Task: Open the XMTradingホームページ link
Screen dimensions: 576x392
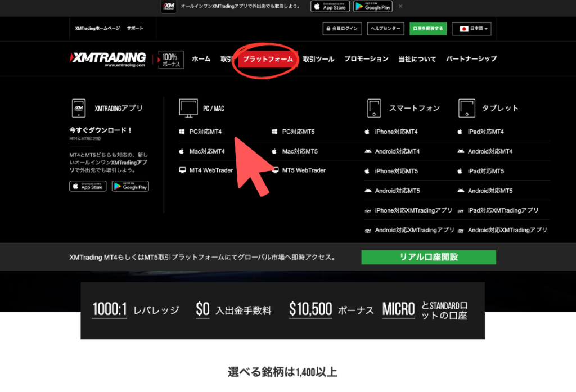Action: pos(97,28)
